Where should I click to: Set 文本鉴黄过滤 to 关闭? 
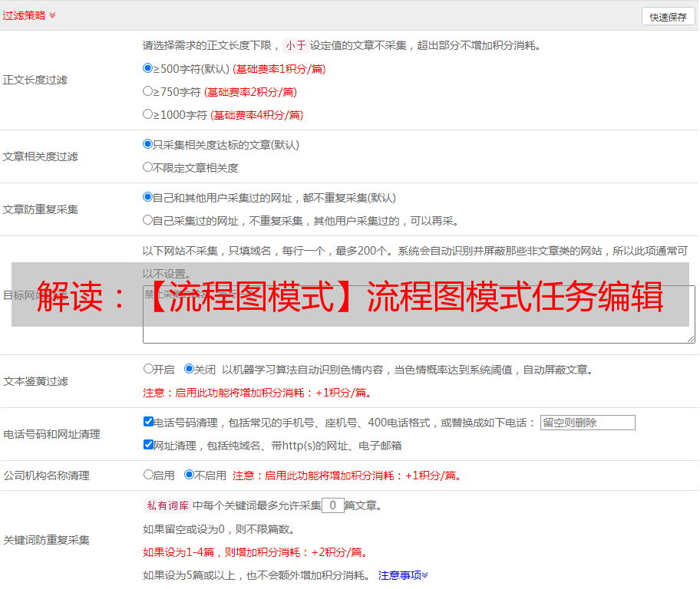pos(189,369)
